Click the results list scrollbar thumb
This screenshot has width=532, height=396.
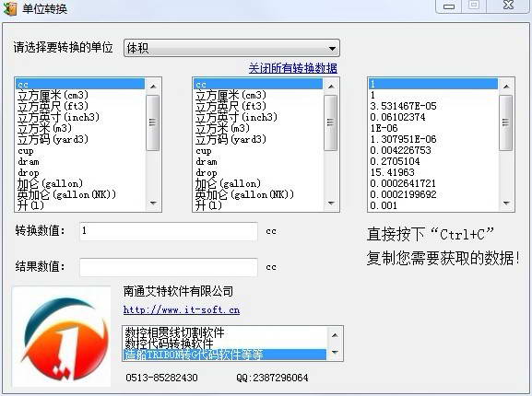click(x=506, y=122)
